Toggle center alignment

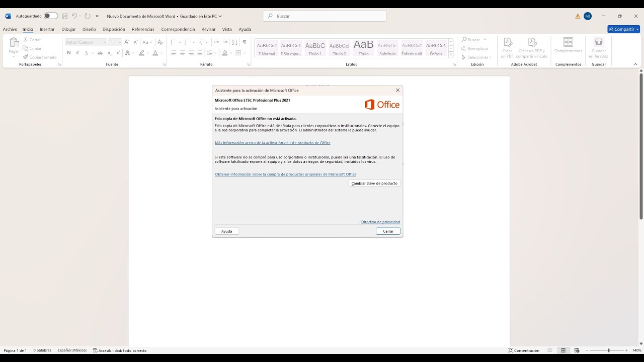click(182, 53)
